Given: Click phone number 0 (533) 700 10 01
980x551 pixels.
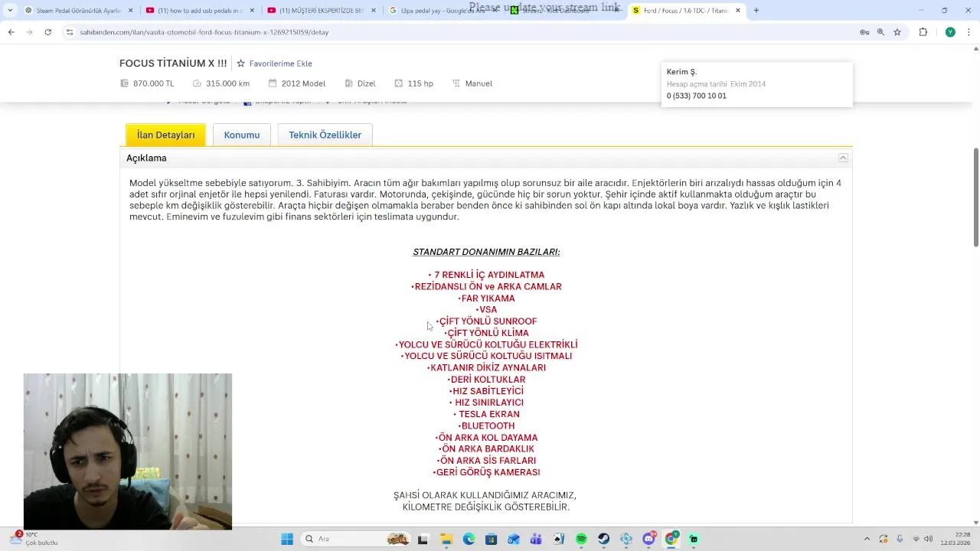Looking at the screenshot, I should [696, 96].
